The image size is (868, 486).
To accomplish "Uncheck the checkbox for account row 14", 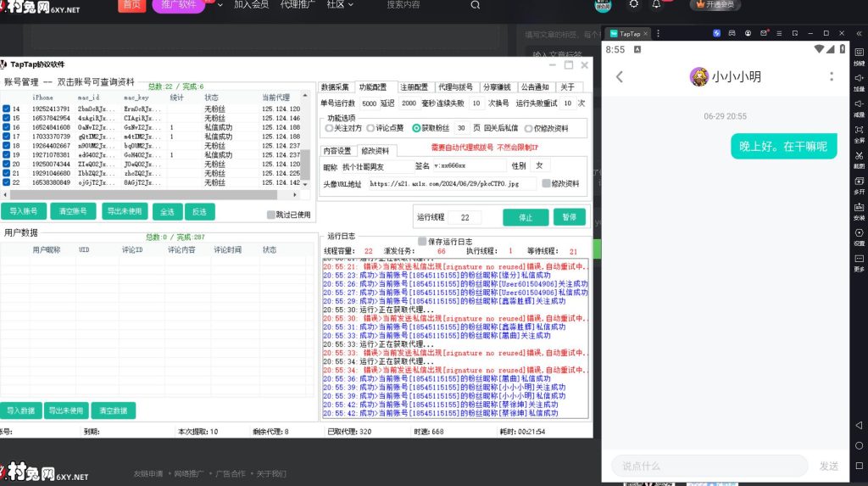I will click(6, 109).
